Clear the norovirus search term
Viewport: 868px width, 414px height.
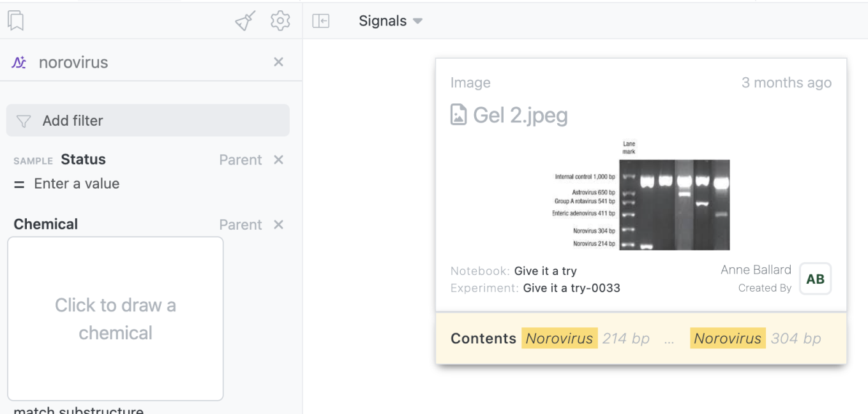(x=278, y=62)
